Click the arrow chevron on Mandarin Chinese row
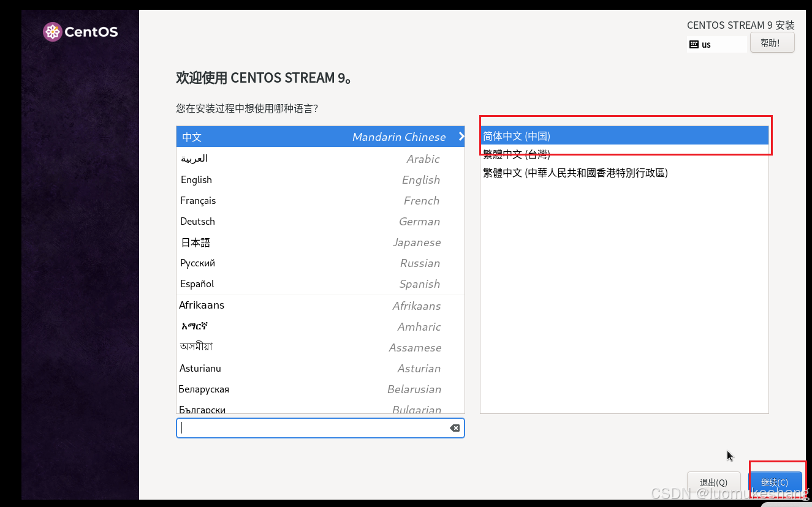This screenshot has width=812, height=507. point(461,137)
